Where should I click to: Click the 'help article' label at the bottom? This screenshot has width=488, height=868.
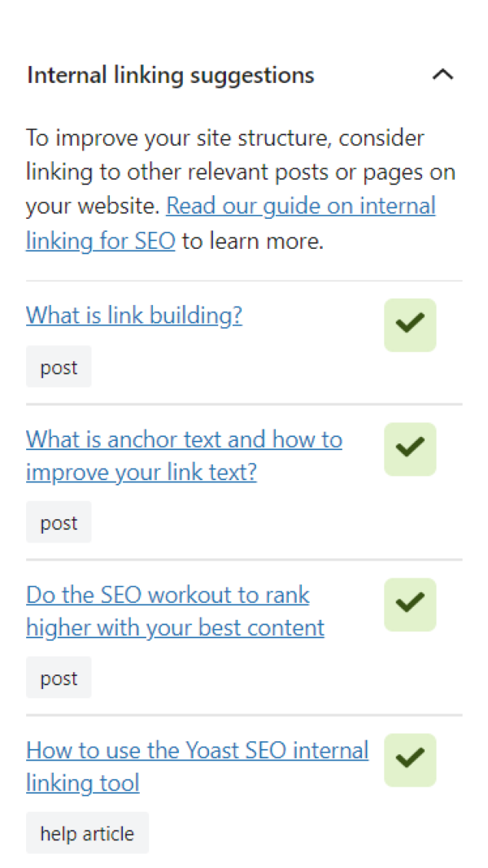(x=87, y=833)
